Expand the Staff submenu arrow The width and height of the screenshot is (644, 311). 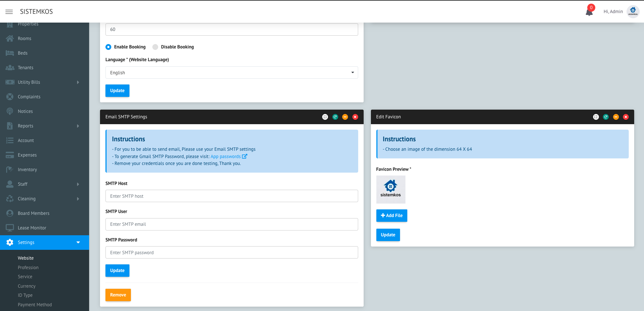pos(78,184)
